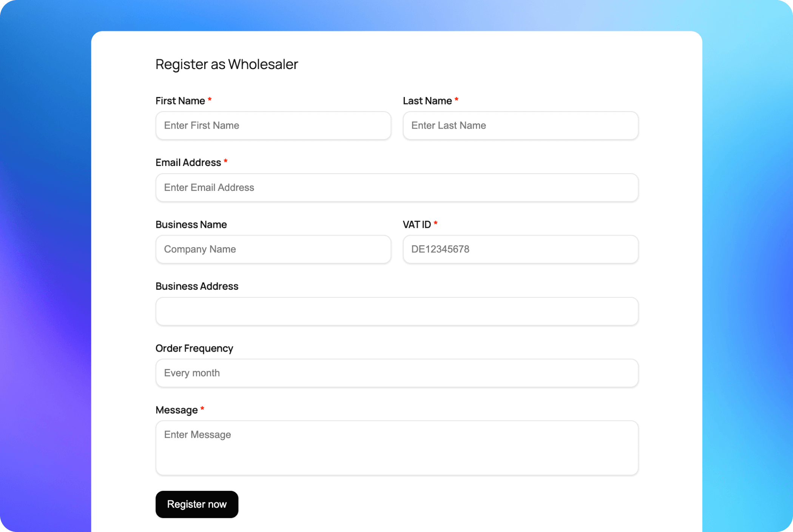This screenshot has height=532, width=793.
Task: Select the Email Address input field
Action: click(396, 188)
